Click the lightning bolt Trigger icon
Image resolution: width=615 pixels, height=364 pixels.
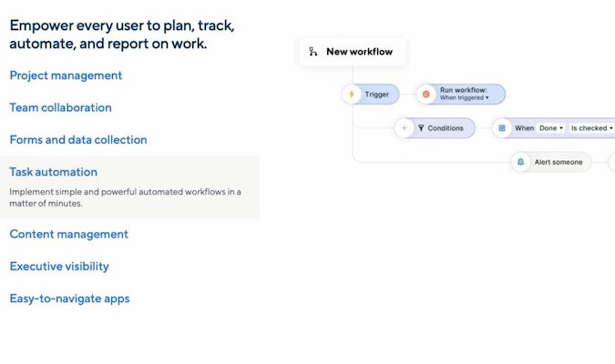pos(353,94)
